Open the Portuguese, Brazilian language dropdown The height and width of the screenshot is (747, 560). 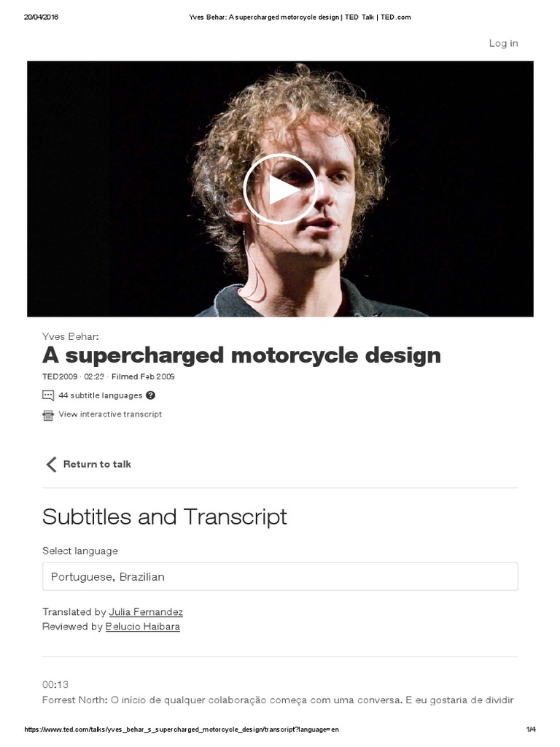280,576
